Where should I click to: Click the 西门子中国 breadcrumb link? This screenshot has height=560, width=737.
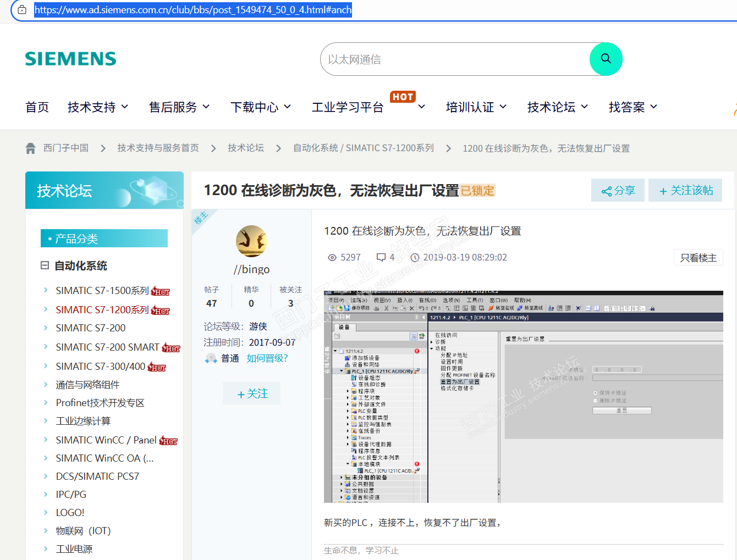pyautogui.click(x=66, y=148)
